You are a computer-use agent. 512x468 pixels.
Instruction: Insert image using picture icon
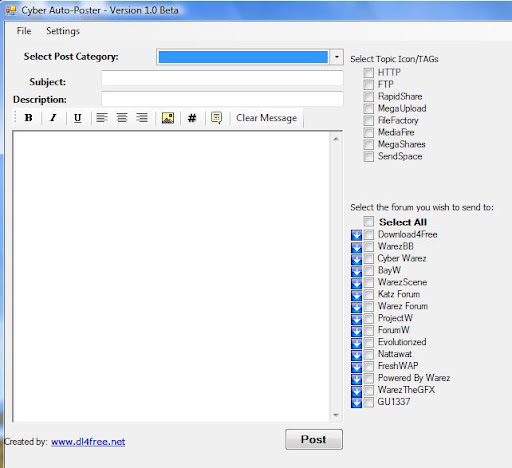[x=168, y=118]
